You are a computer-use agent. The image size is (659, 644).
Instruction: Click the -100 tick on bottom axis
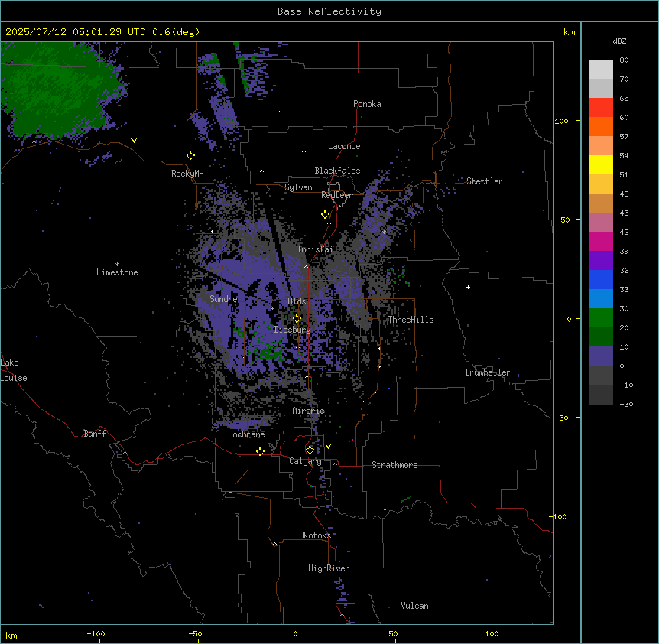click(96, 633)
